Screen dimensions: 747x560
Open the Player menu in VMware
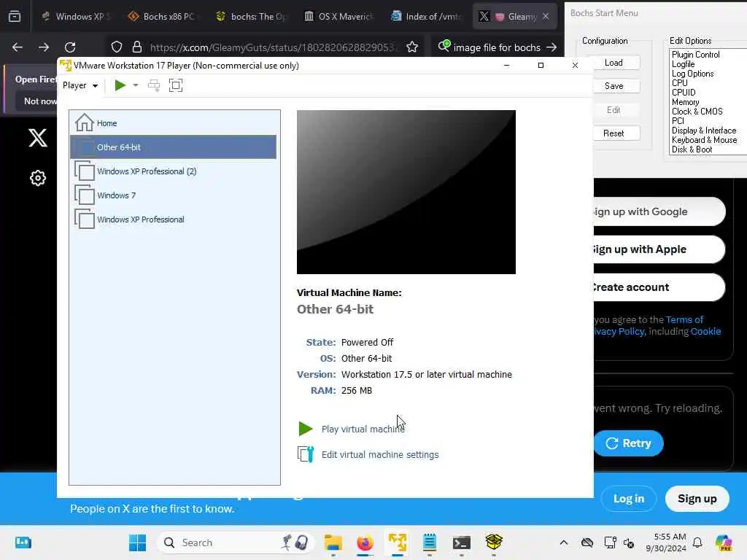pyautogui.click(x=80, y=85)
